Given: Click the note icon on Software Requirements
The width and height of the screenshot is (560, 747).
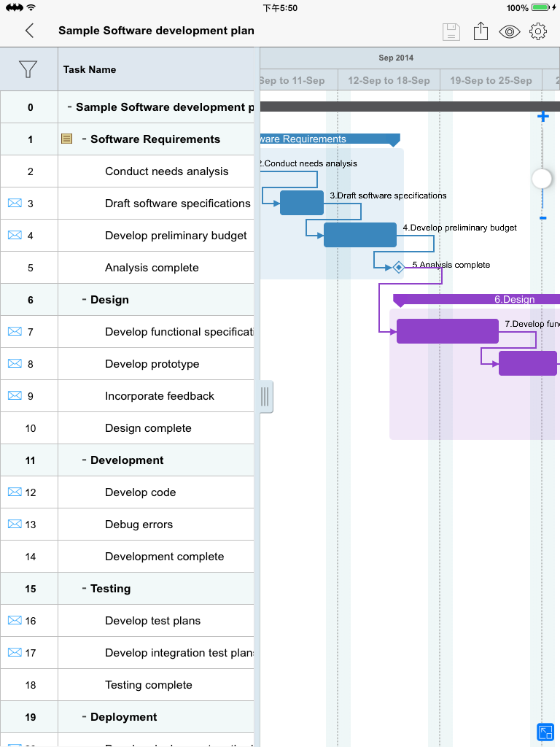Looking at the screenshot, I should coord(66,139).
